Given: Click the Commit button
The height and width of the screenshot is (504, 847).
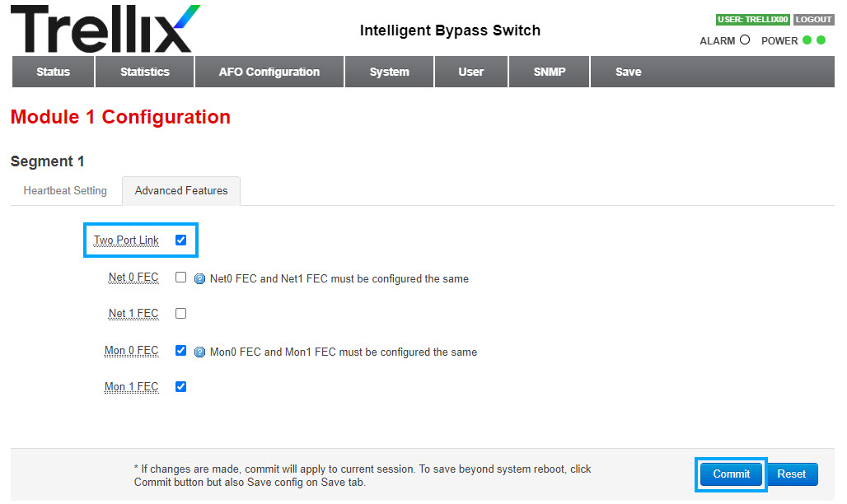Looking at the screenshot, I should click(x=731, y=474).
